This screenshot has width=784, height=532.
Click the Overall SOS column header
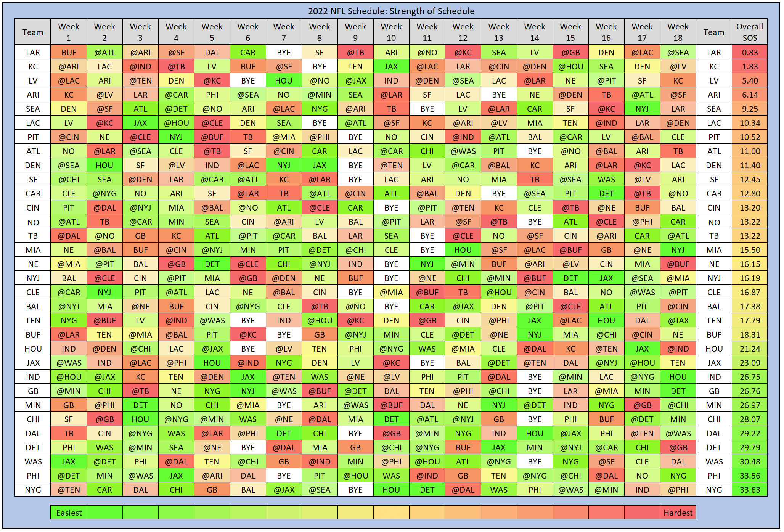click(x=750, y=32)
